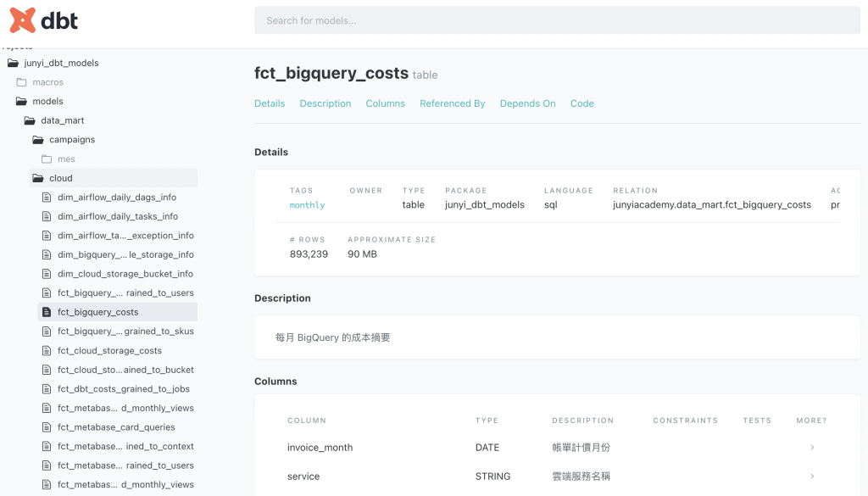Click file icon for fct_metabase_card_queries
Image resolution: width=868 pixels, height=496 pixels.
tap(47, 427)
